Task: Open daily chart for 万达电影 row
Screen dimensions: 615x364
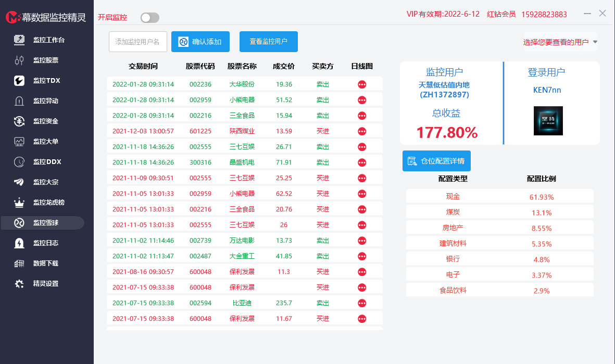Action: 362,241
